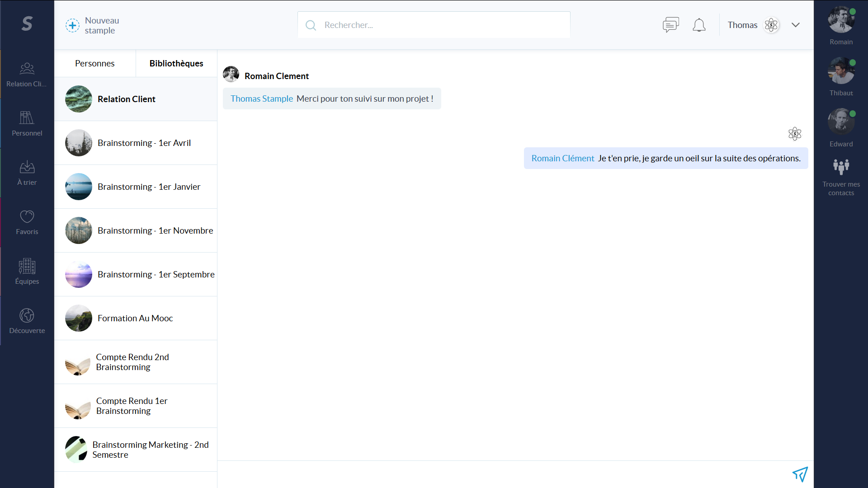
Task: Select Brainstorming - 1er Novembre library
Action: click(136, 230)
